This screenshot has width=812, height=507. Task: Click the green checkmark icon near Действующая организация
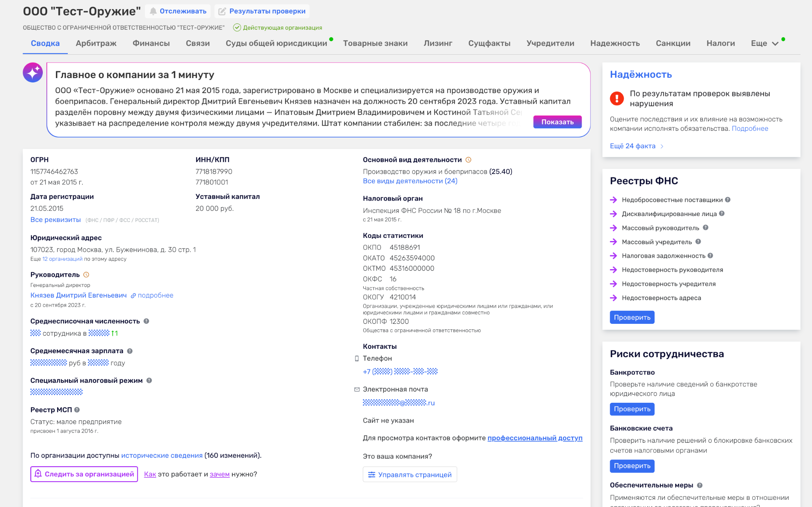click(x=237, y=27)
